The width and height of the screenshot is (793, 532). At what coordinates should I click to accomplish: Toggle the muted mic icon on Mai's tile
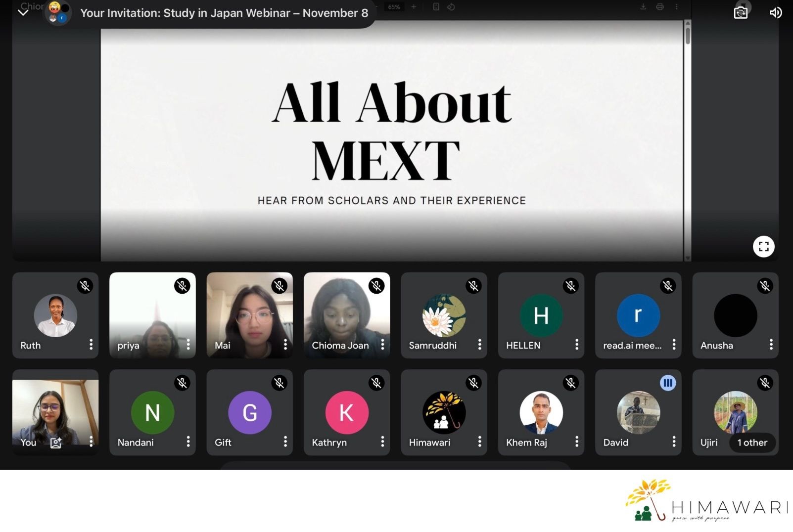(280, 286)
